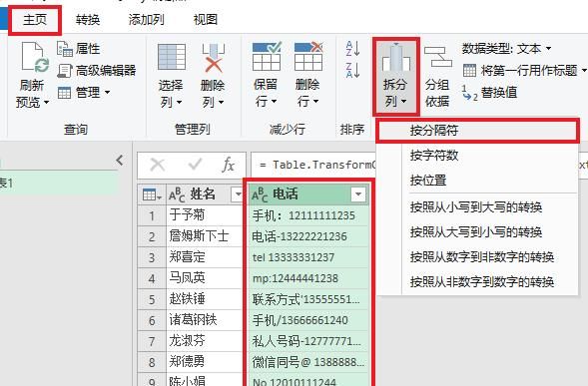Select cell mp:12444441238
Viewport: 588px width, 386px height.
point(308,278)
